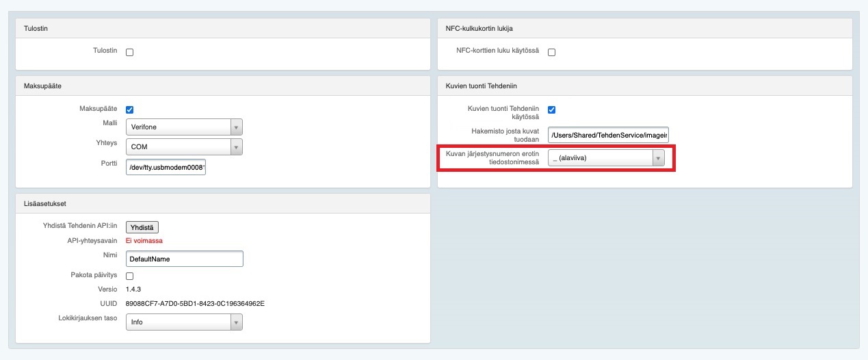Open the separator dropdown showing _ (alaviiva)

[606, 158]
